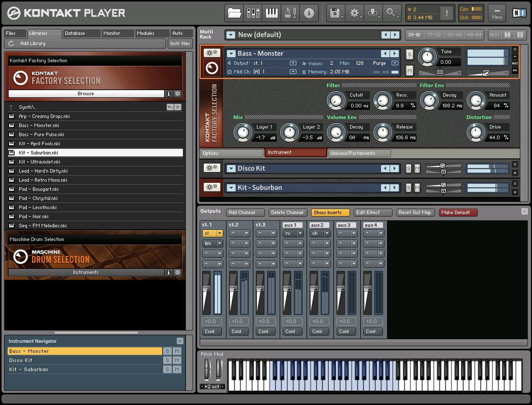Select Lead - Retro Mono.nki in the list
The image size is (532, 405).
point(43,180)
